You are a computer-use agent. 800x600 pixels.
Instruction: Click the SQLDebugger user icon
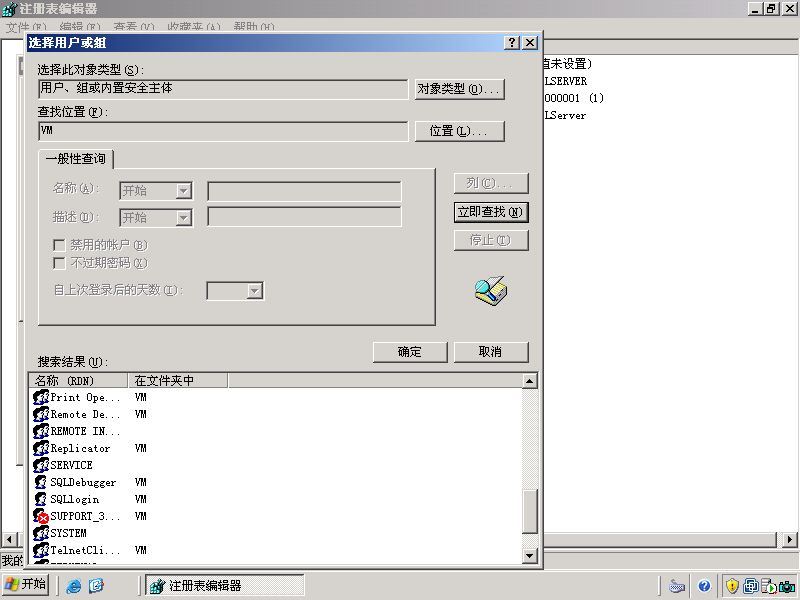tap(41, 482)
